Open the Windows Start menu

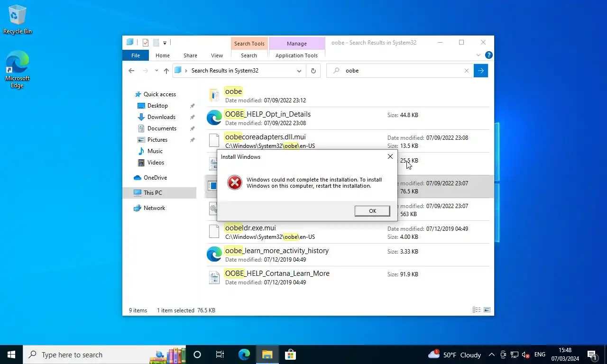click(11, 355)
